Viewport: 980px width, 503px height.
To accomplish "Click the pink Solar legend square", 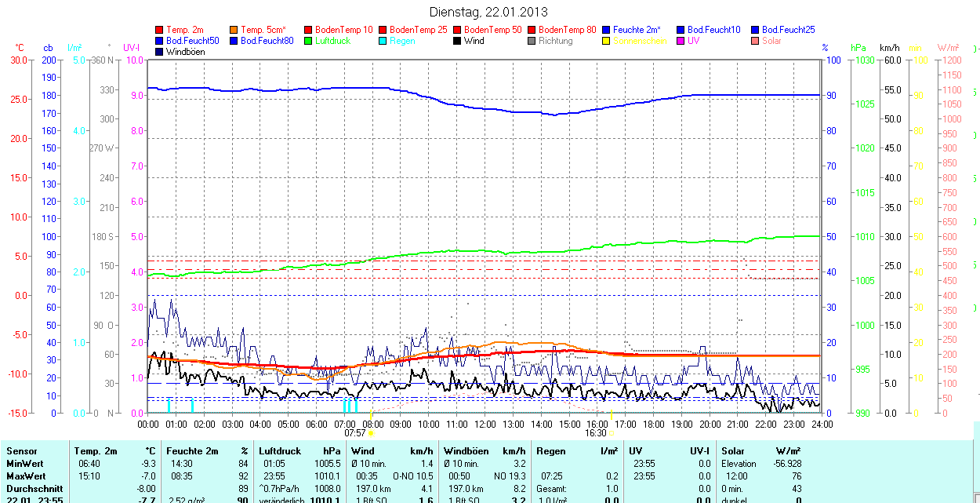I will click(x=756, y=41).
